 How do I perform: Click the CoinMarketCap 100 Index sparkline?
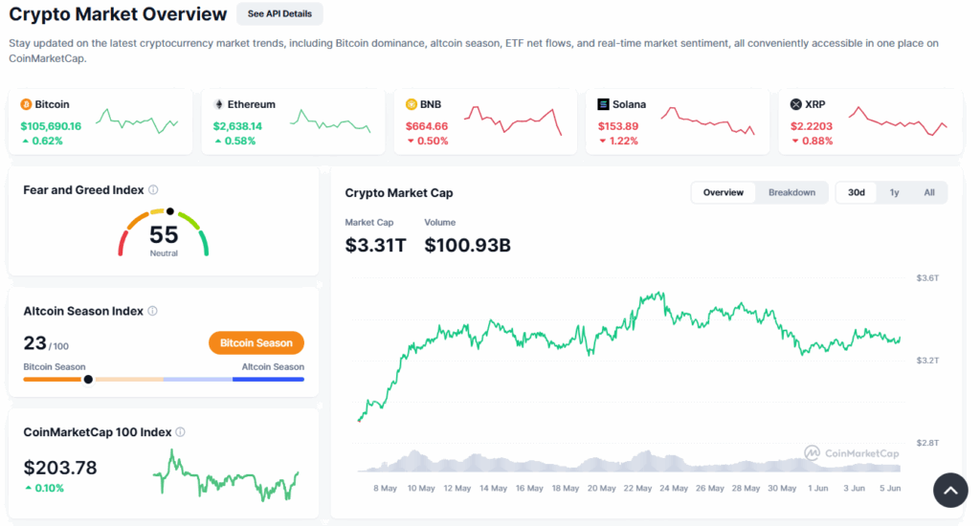tap(226, 476)
